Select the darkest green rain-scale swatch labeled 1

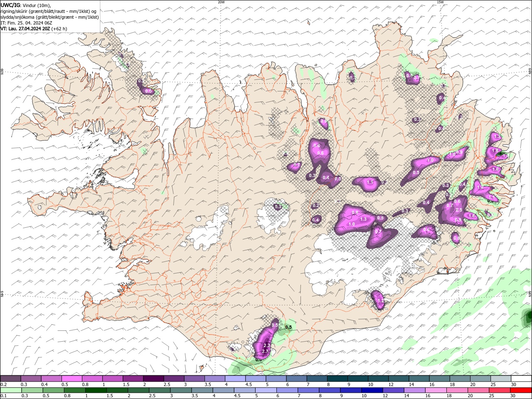point(96,390)
